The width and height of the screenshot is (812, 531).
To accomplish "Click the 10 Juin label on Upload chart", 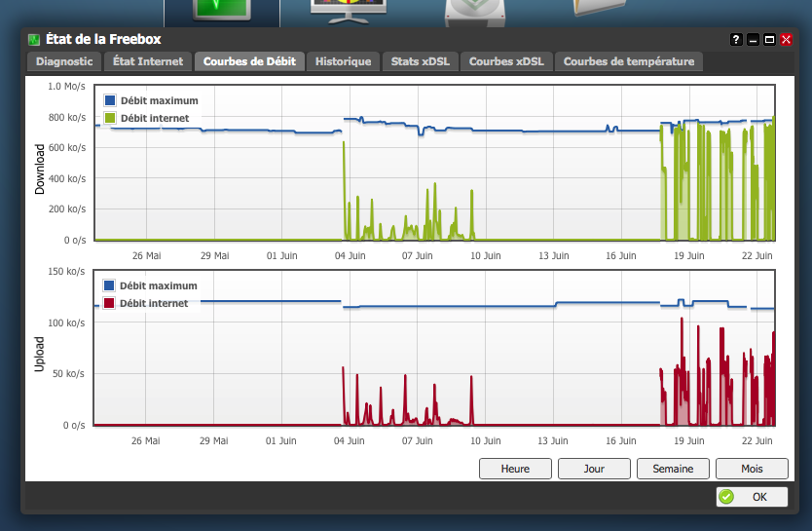I will pos(485,440).
